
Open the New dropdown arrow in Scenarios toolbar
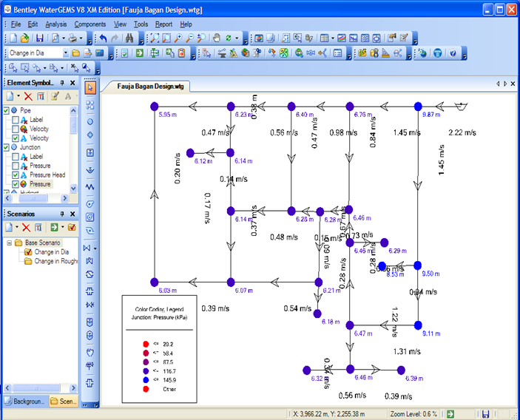tap(18, 227)
